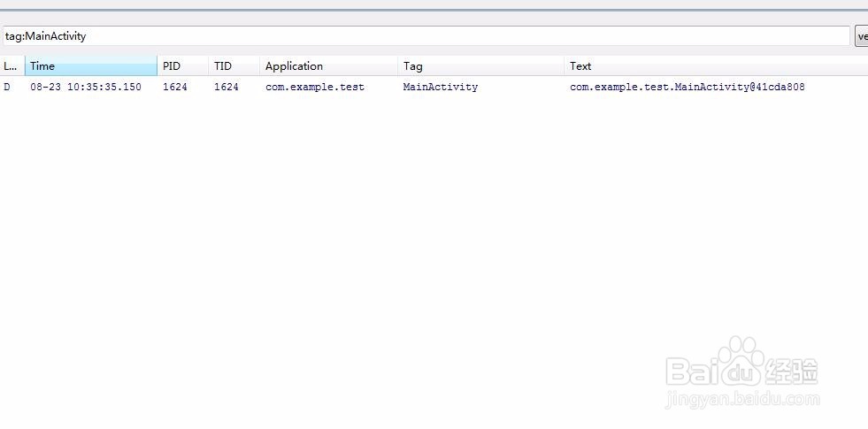
Task: Select the TID cell showing 1624
Action: (x=227, y=87)
